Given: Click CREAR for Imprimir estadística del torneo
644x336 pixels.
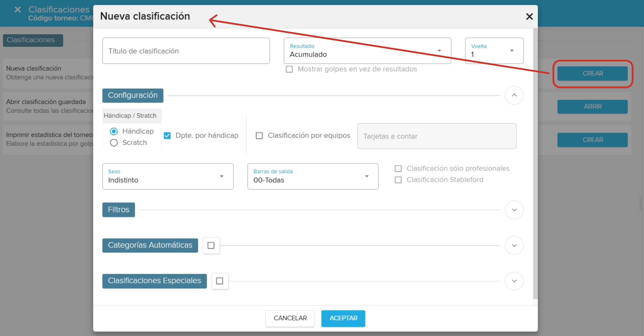Looking at the screenshot, I should [592, 140].
